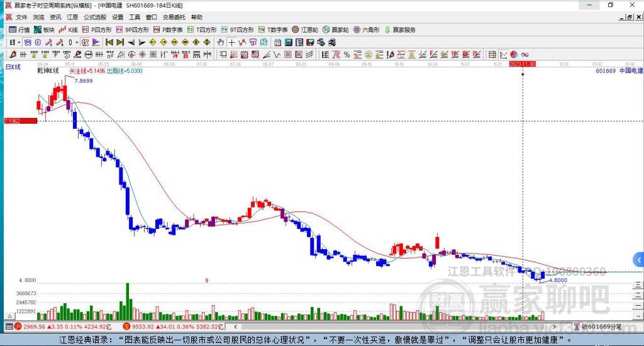Image resolution: width=644 pixels, height=346 pixels.
Task: Open the calendar date icon
Action: click(277, 42)
